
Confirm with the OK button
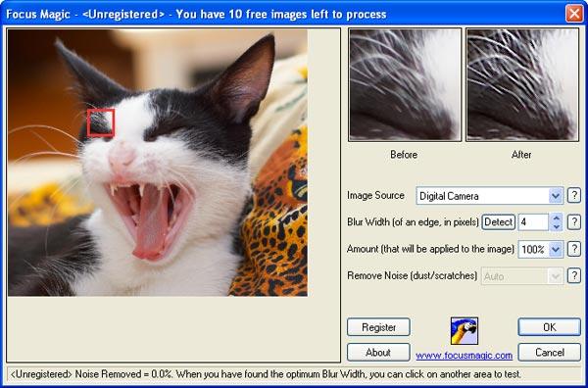click(x=550, y=327)
